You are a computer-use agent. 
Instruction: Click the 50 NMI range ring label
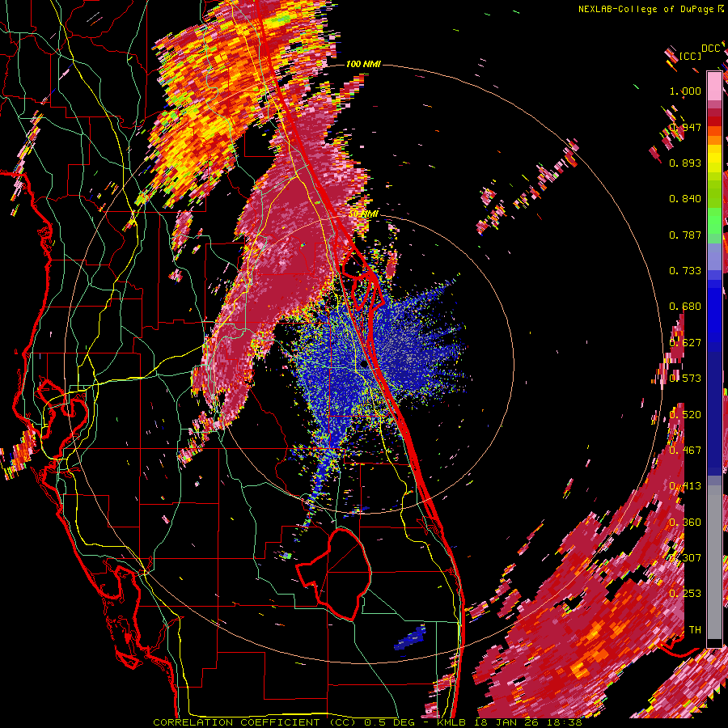click(x=363, y=214)
